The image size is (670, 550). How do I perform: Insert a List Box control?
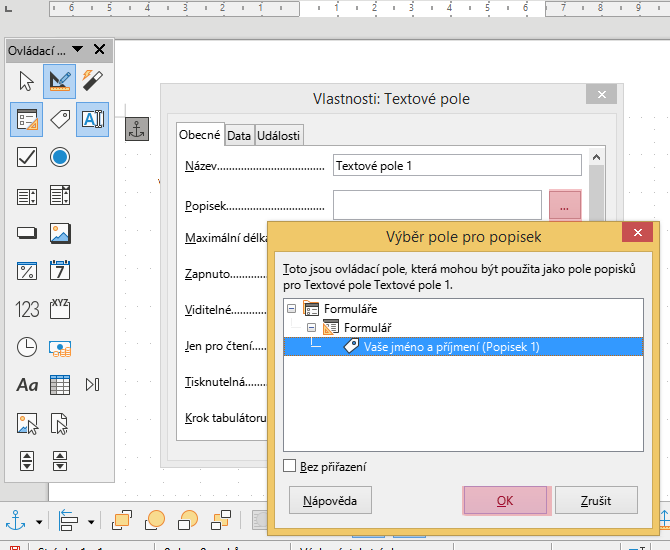[26, 196]
